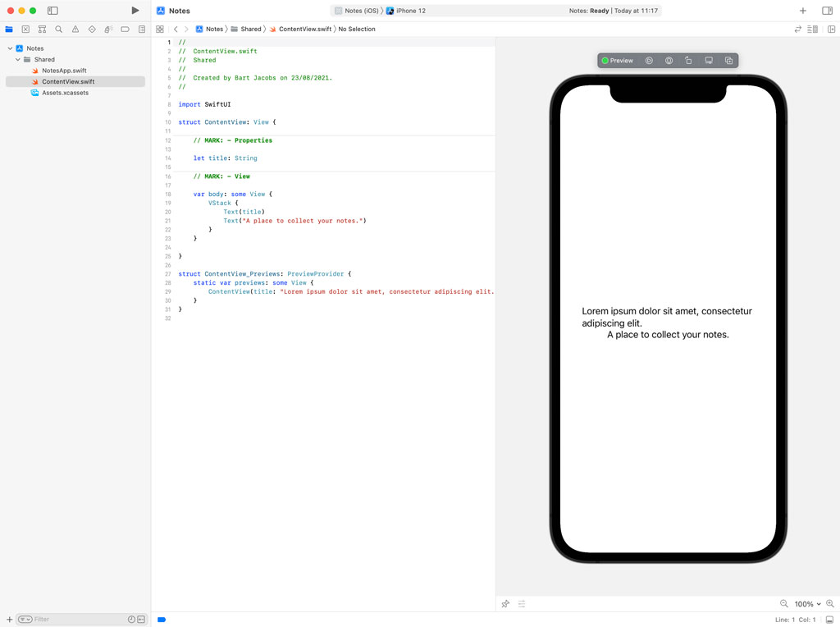Toggle the debug area at bottom right
840x627 pixels.
tap(829, 620)
